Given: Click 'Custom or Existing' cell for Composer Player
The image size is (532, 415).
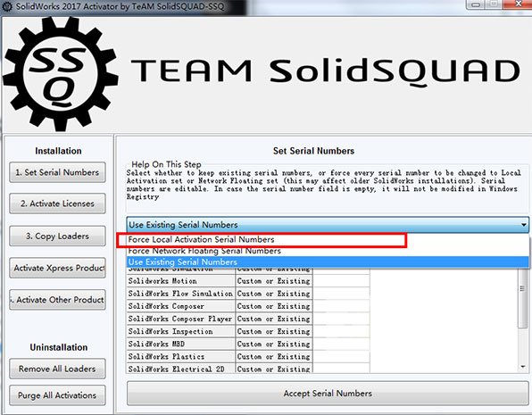Looking at the screenshot, I should coord(274,319).
